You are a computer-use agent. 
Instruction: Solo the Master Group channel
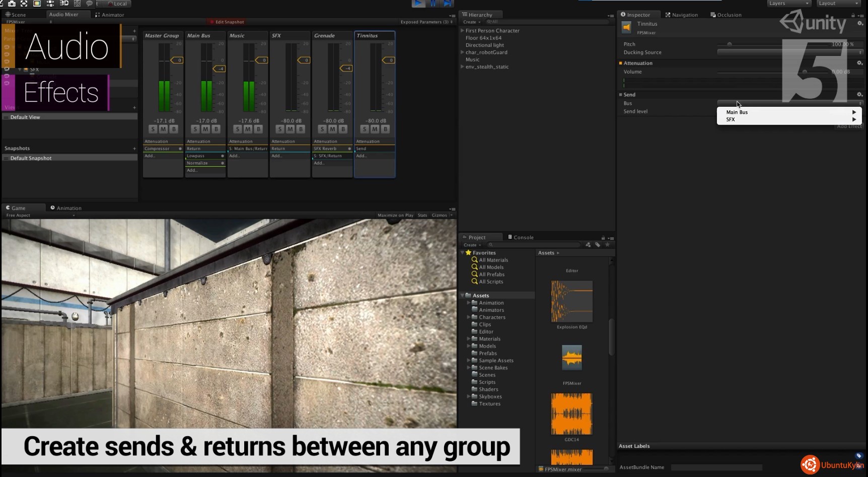click(x=153, y=129)
